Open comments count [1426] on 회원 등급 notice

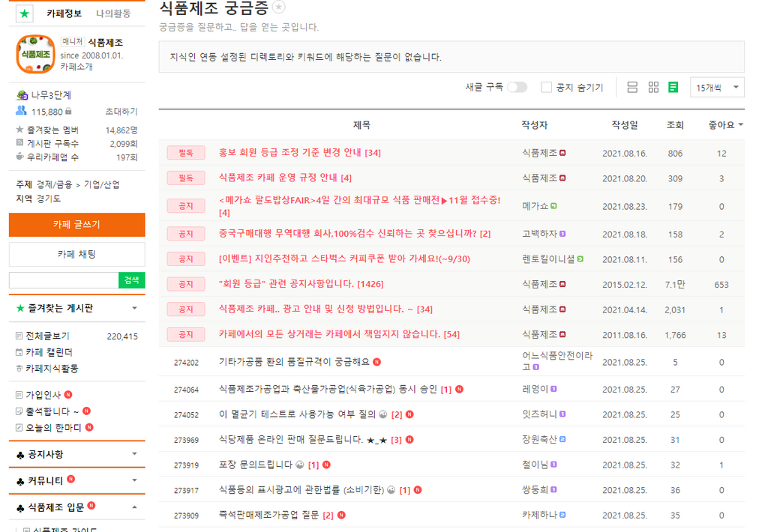370,284
